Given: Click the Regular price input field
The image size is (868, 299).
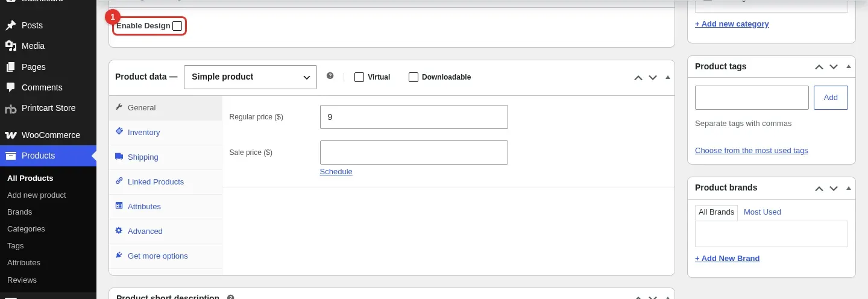Looking at the screenshot, I should point(414,117).
